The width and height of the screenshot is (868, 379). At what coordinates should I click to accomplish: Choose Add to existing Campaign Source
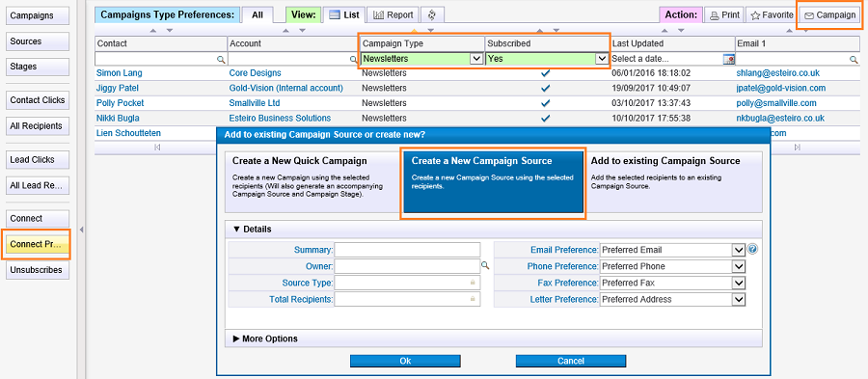pos(673,182)
